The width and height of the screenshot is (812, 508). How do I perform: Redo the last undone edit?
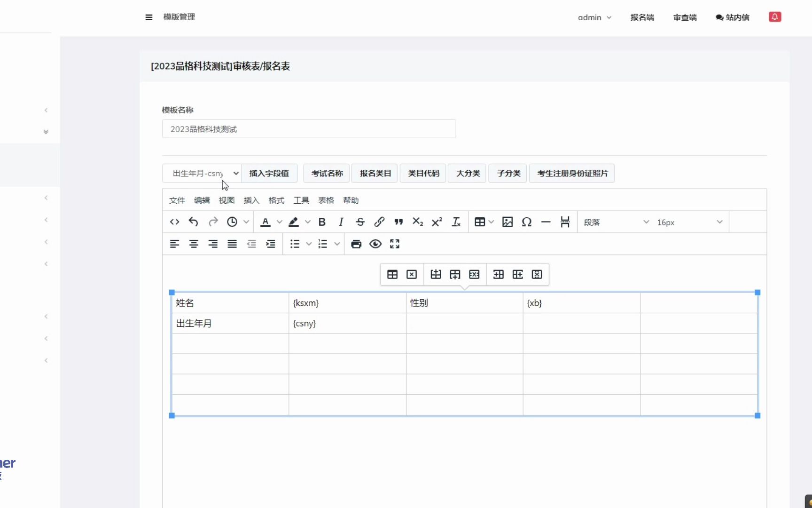tap(213, 222)
